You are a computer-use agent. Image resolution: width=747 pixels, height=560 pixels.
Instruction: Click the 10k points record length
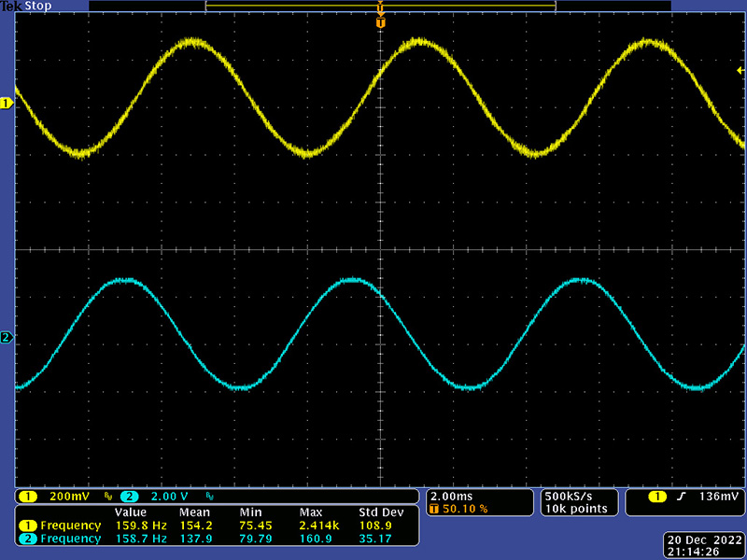coord(576,509)
